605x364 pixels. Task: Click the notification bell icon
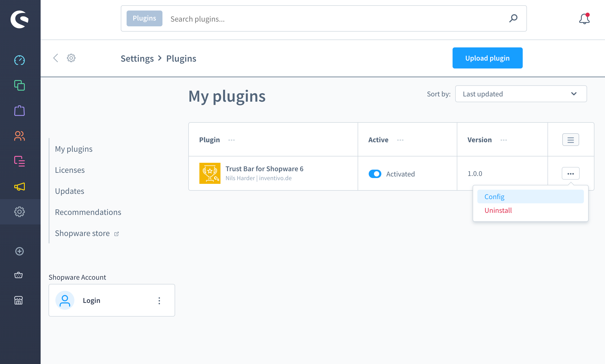584,18
